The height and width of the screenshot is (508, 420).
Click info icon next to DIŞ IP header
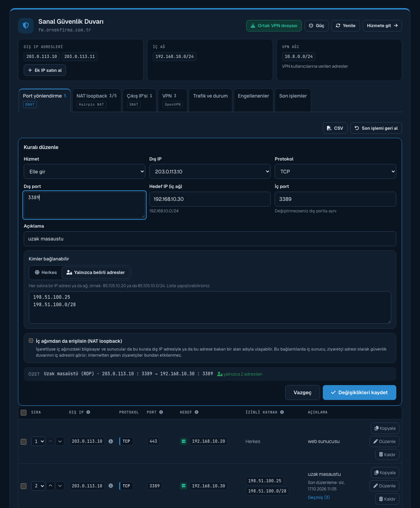tap(88, 412)
